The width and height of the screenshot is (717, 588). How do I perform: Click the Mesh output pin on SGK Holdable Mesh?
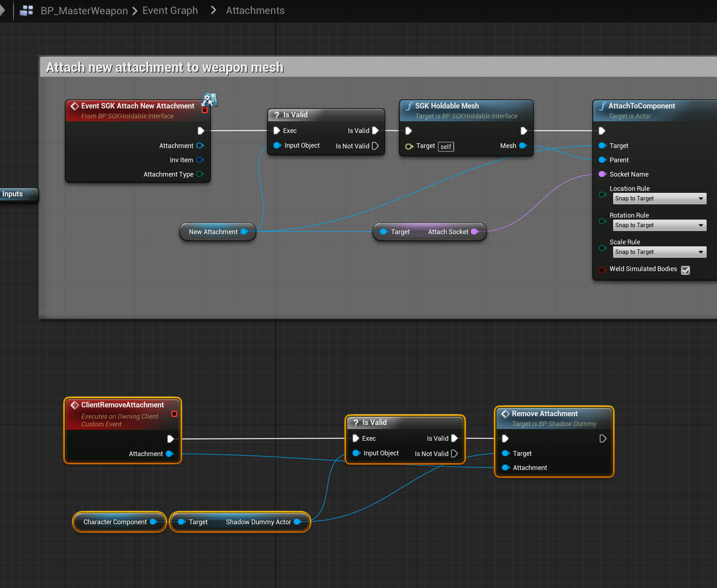click(523, 145)
